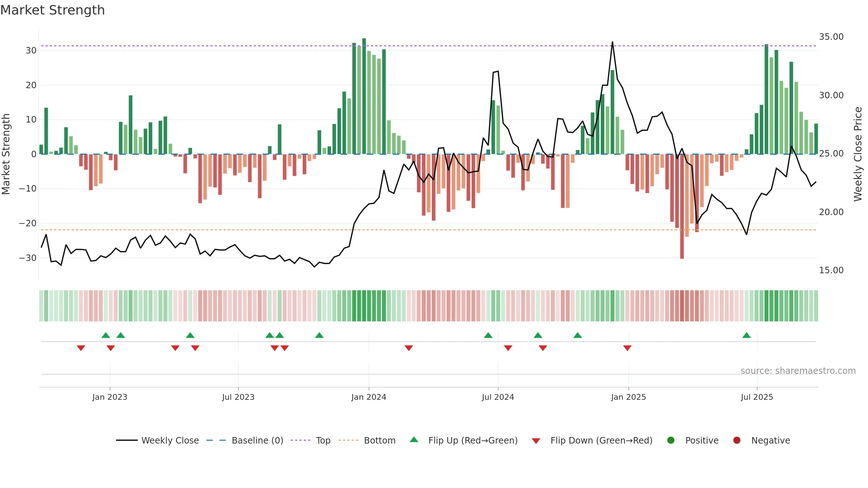868x488 pixels.
Task: Click the green flip-up marker just before Jul 2024
Action: click(x=488, y=335)
